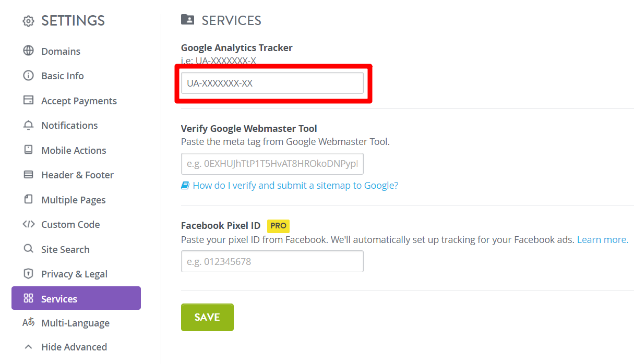Screen dimensions: 634x364
Task: Click the Settings gear icon
Action: pos(28,21)
